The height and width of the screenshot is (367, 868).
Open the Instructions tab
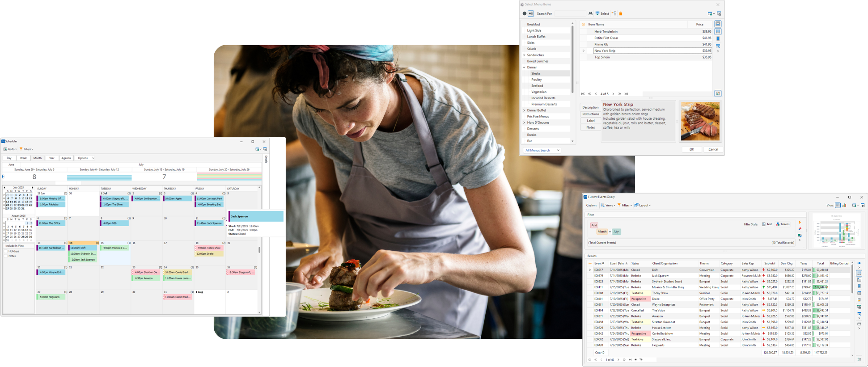(x=590, y=114)
